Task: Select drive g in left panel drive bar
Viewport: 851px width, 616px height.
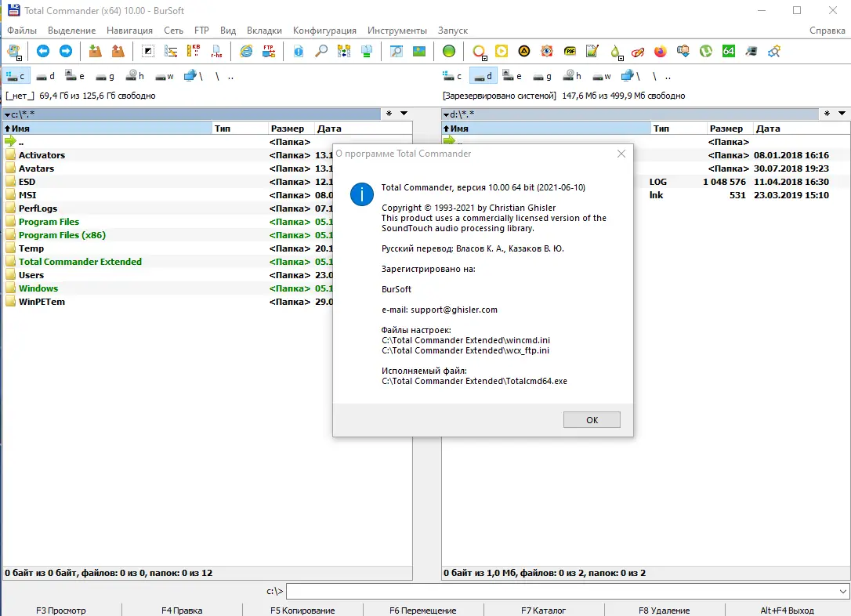Action: (105, 76)
